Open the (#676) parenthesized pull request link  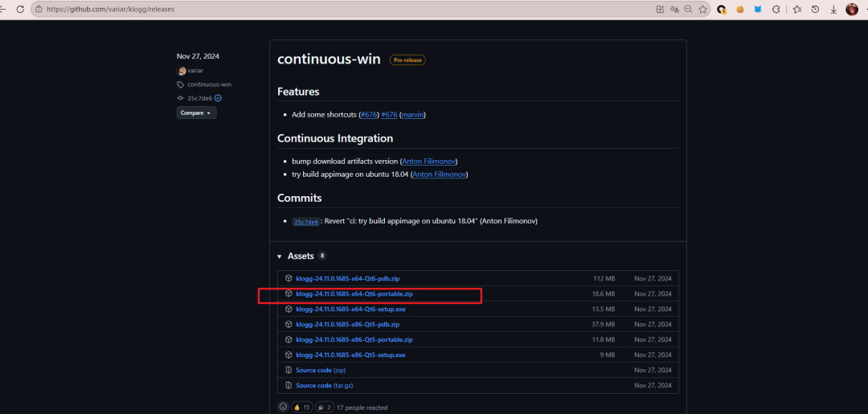click(369, 115)
